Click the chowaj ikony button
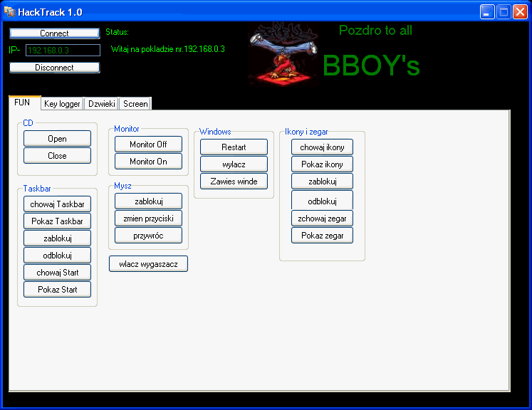 pos(322,147)
